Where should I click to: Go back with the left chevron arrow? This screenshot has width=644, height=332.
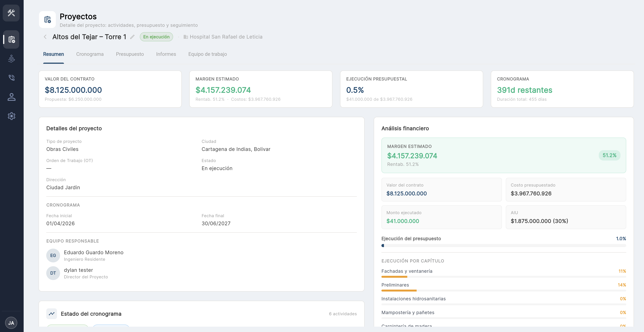pos(45,37)
